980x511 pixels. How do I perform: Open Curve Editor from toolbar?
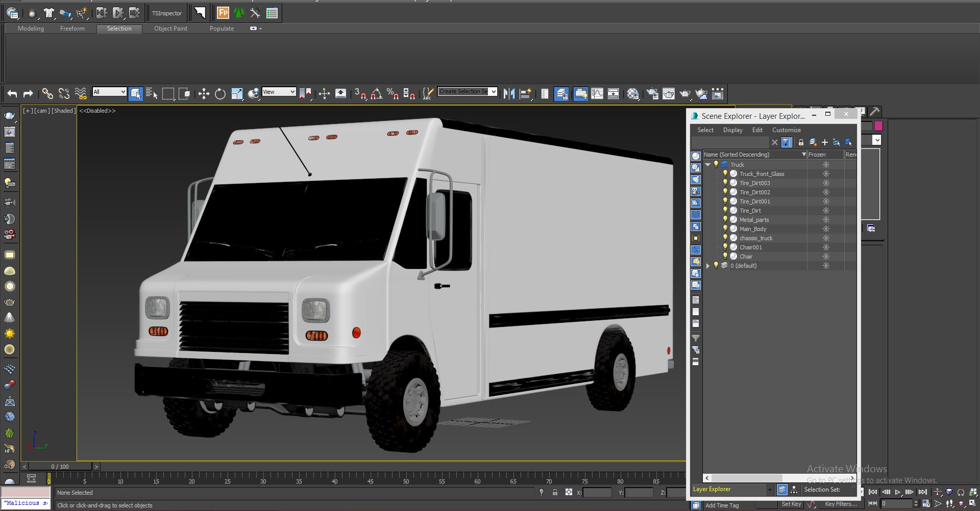point(597,93)
